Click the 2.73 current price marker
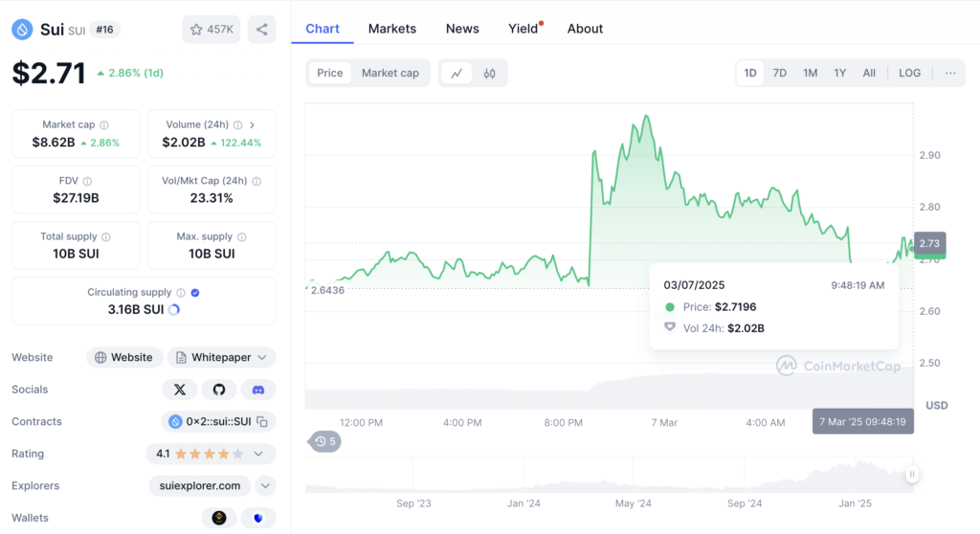 click(x=929, y=244)
